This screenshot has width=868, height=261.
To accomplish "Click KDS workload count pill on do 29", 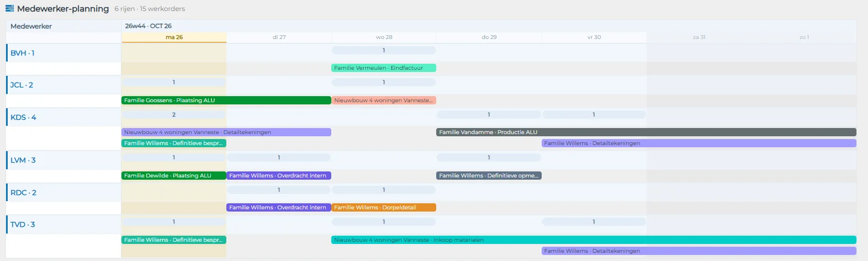I will [489, 115].
